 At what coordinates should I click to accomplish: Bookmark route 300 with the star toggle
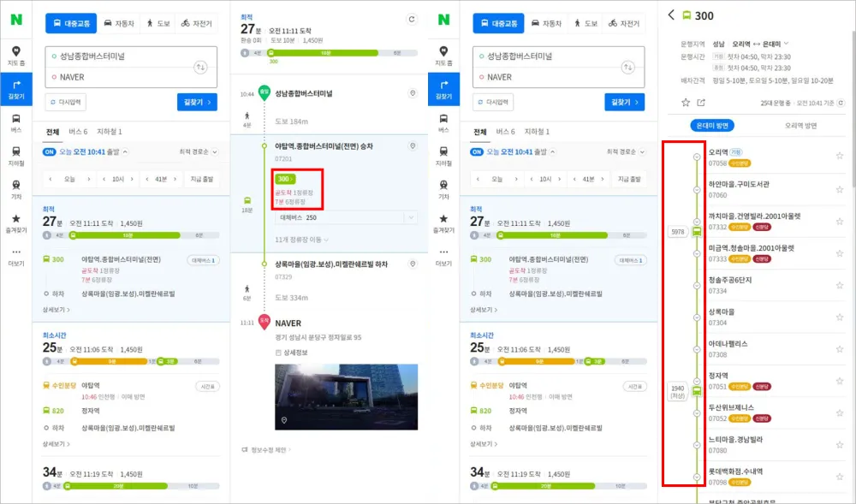(x=686, y=102)
